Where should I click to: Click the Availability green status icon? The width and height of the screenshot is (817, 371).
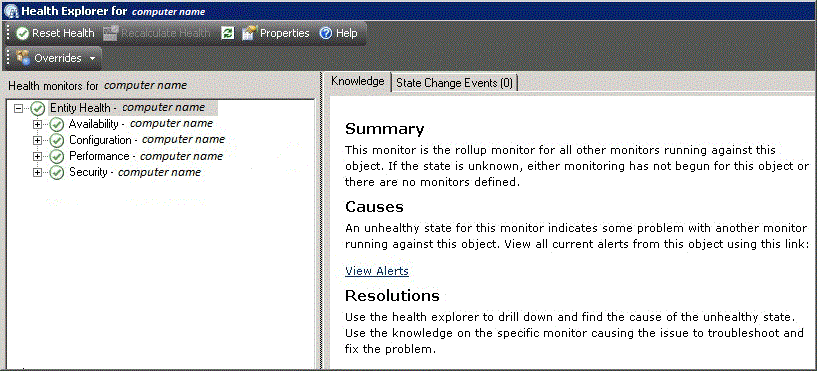(56, 125)
